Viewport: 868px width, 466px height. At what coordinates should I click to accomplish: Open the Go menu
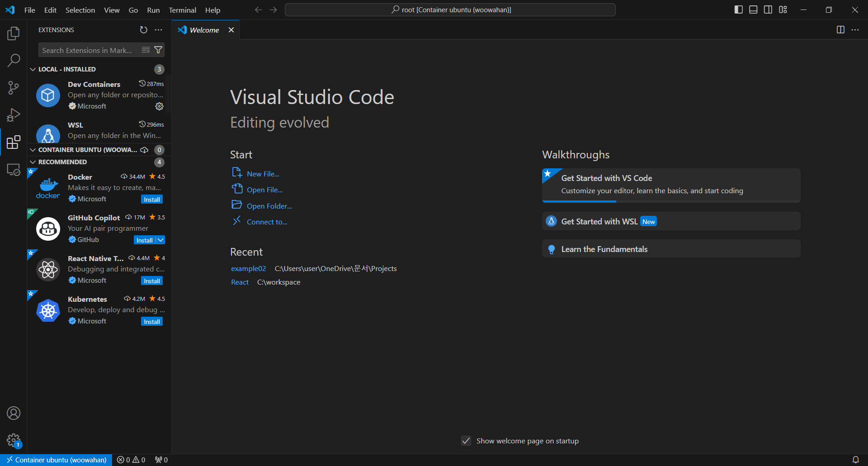tap(133, 10)
